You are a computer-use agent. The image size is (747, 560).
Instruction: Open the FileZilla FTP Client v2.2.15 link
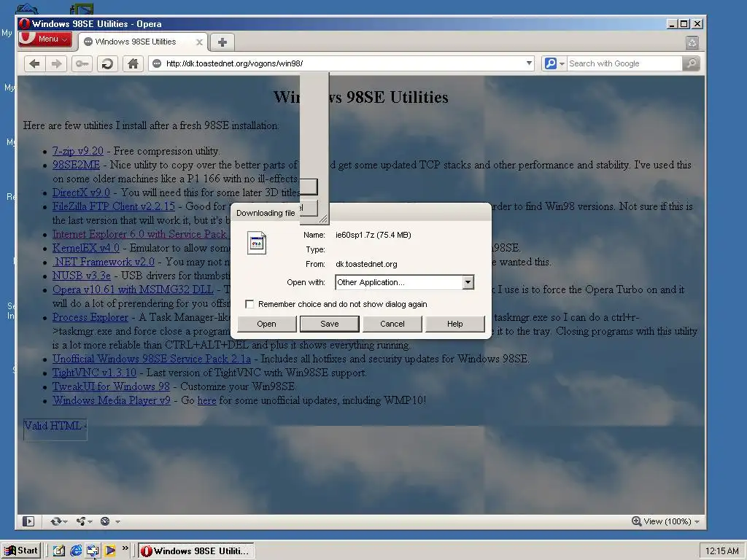point(114,206)
